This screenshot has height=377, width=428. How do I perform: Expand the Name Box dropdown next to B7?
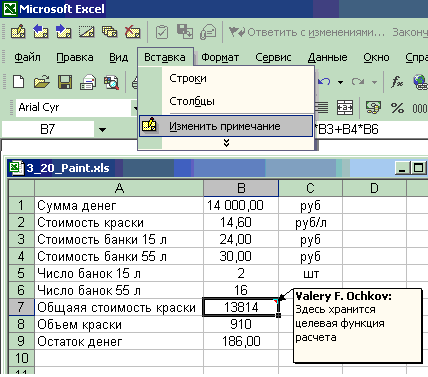102,129
